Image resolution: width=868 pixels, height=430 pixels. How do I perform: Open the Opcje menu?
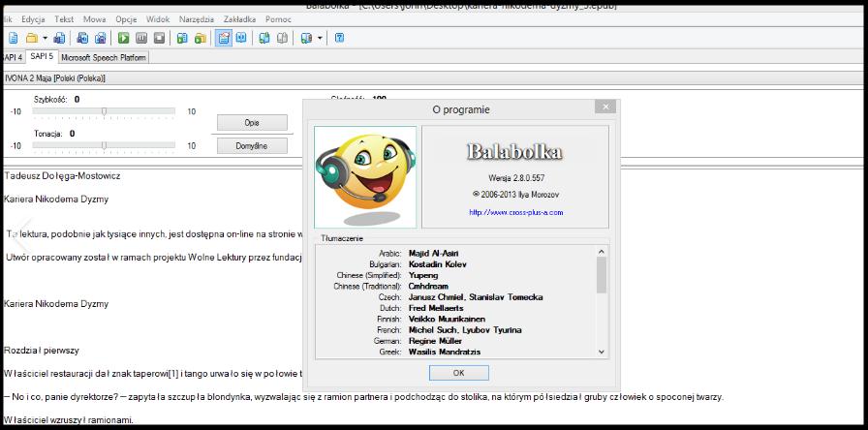[x=126, y=19]
